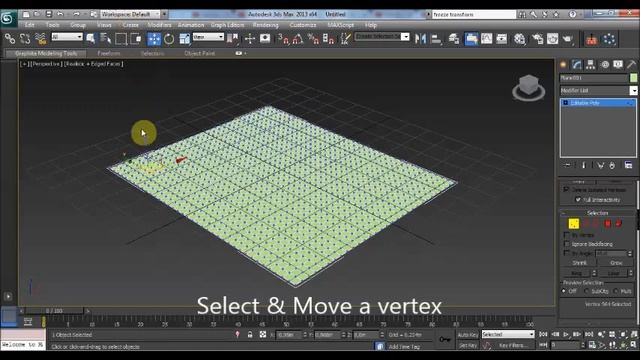Toggle the Angle Snap icon
The image size is (640, 360).
298,39
